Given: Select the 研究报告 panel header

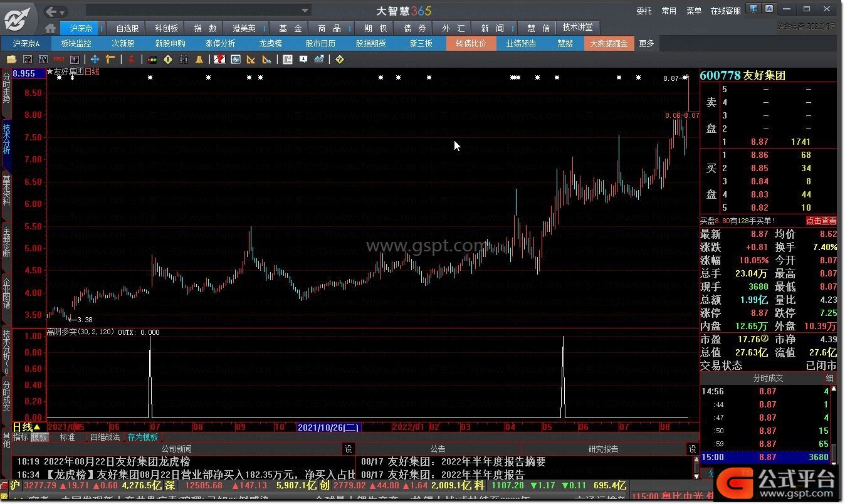Looking at the screenshot, I should pos(603,449).
